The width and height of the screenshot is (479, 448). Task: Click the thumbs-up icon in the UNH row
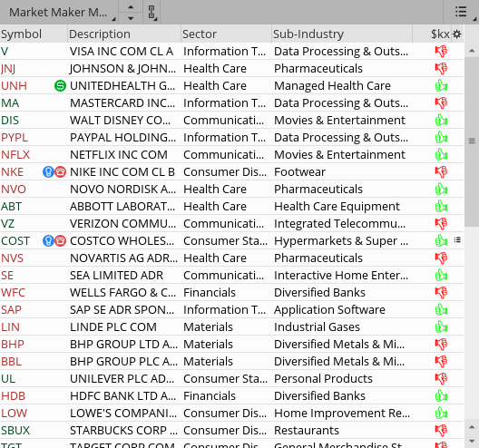pyautogui.click(x=441, y=85)
